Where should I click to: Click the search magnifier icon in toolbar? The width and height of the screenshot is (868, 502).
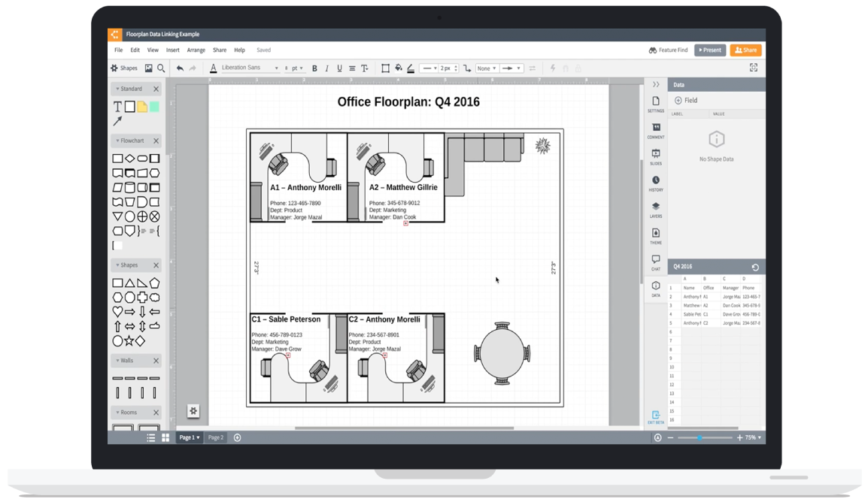pyautogui.click(x=161, y=68)
